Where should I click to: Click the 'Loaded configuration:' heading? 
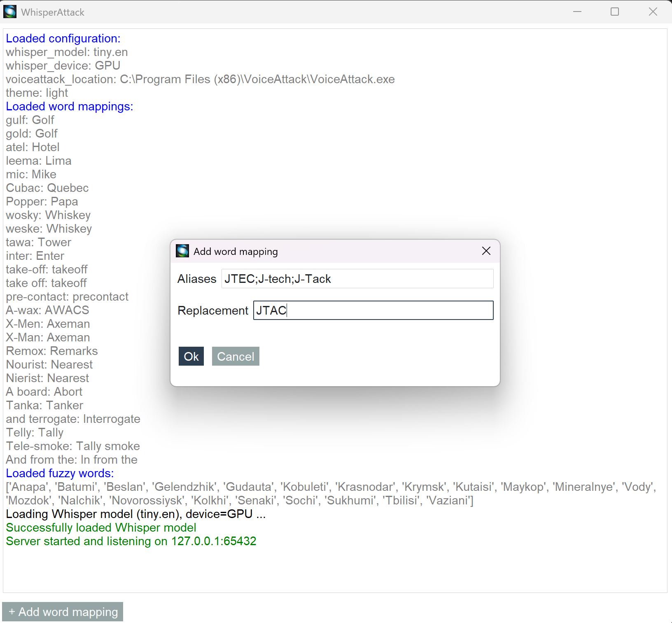[63, 38]
